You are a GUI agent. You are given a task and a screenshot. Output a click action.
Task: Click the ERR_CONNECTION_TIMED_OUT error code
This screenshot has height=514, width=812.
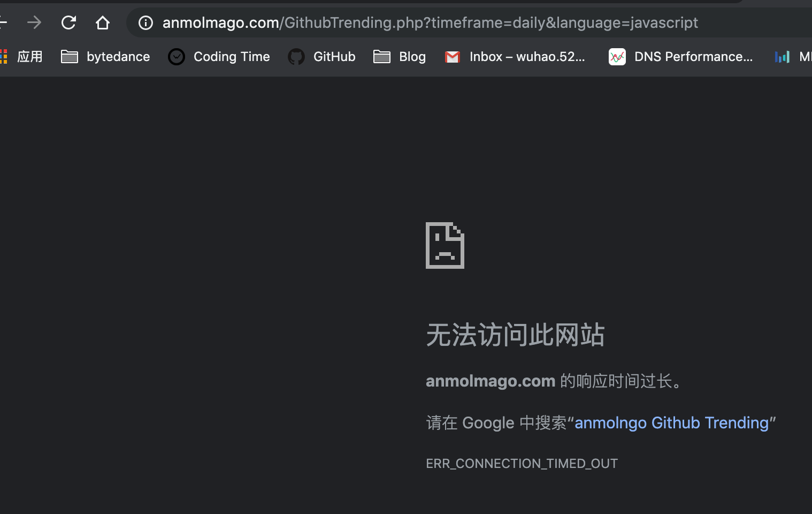tap(522, 463)
